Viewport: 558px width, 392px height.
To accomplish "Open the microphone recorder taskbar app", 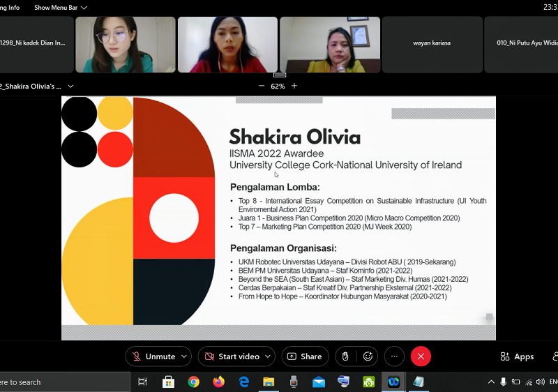I will [x=294, y=382].
